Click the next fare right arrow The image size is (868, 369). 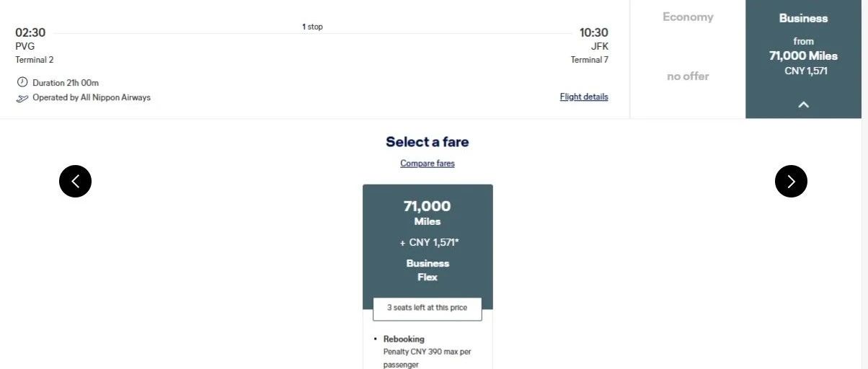(791, 182)
